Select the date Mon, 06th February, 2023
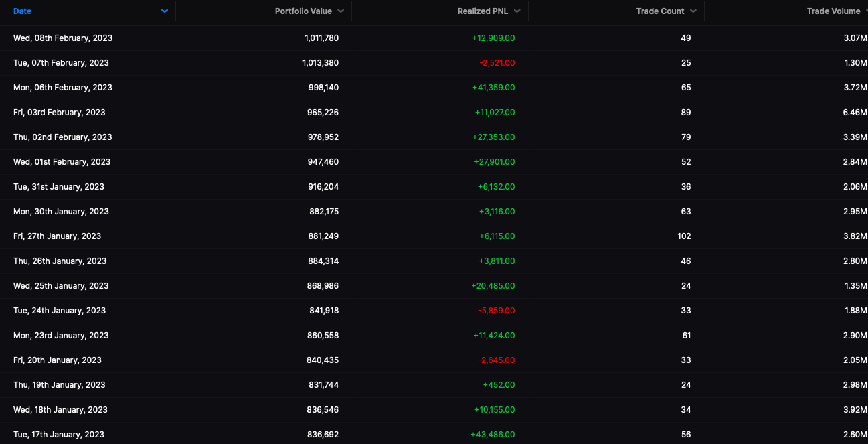This screenshot has height=444, width=868. click(63, 88)
